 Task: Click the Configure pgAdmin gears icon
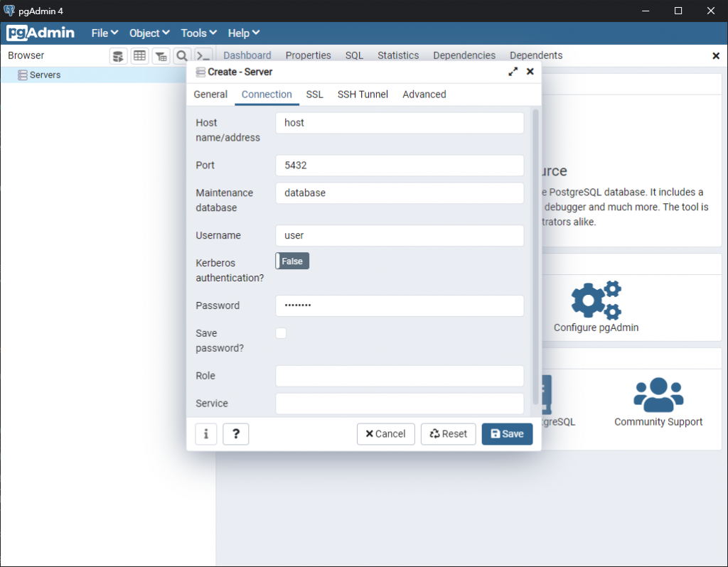596,299
